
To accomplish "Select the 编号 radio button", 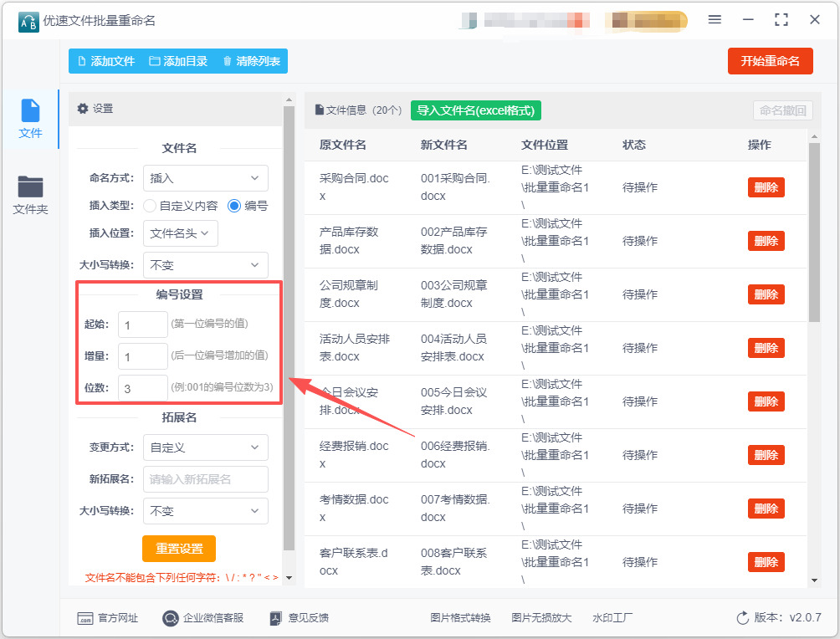I will click(234, 206).
